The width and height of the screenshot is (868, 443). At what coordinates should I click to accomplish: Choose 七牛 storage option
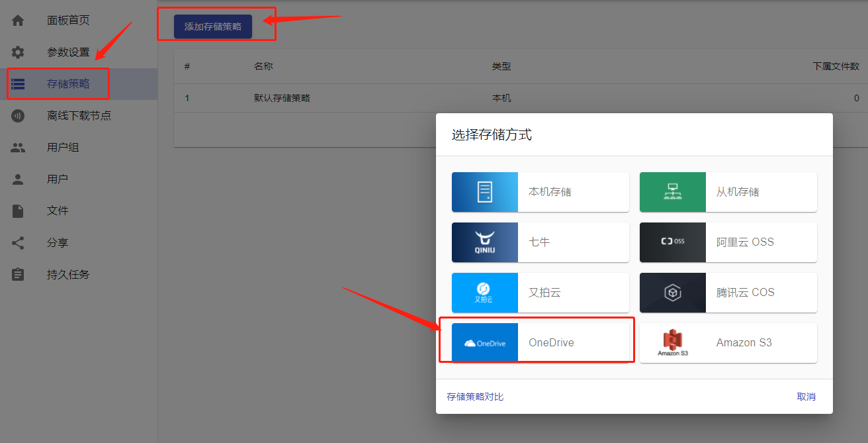[541, 242]
